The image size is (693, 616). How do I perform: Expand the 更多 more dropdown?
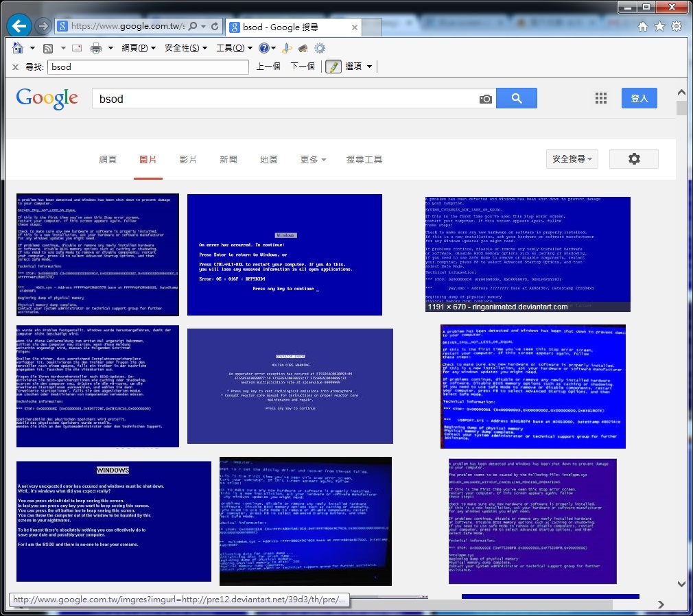click(313, 160)
